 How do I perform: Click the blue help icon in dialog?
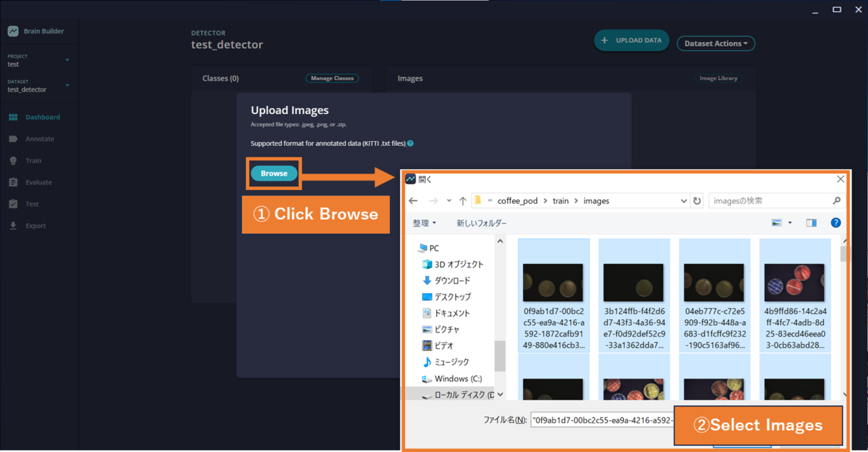click(x=835, y=223)
